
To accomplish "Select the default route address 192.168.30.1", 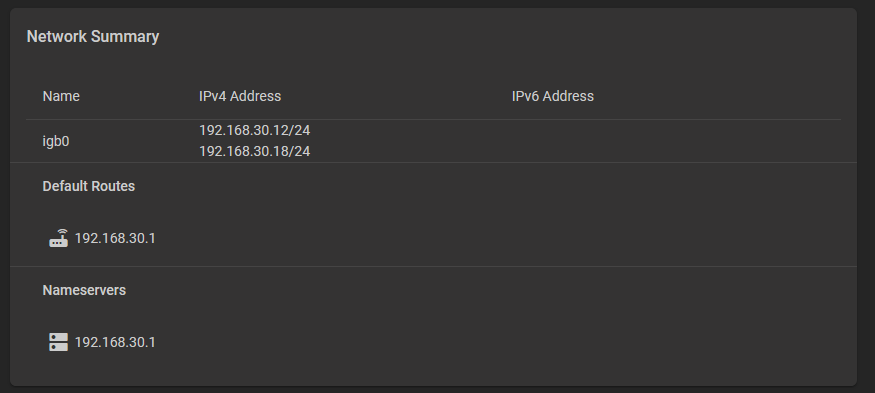I will pos(115,238).
